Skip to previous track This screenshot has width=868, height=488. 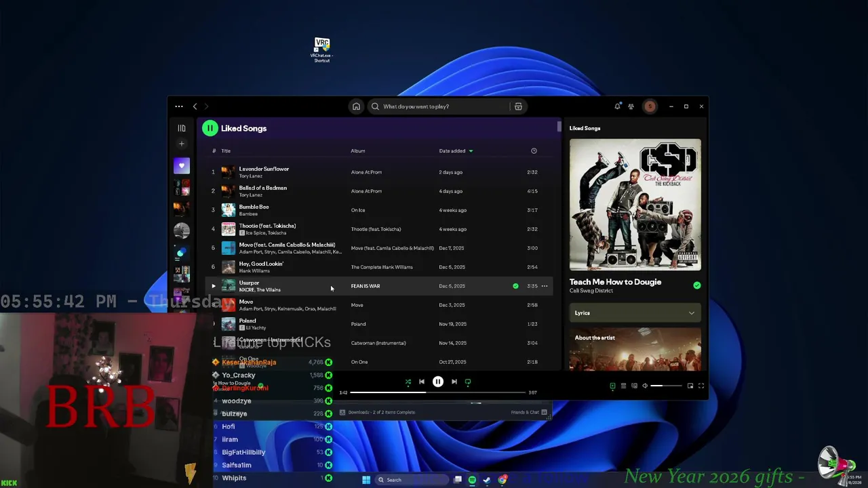(x=422, y=382)
